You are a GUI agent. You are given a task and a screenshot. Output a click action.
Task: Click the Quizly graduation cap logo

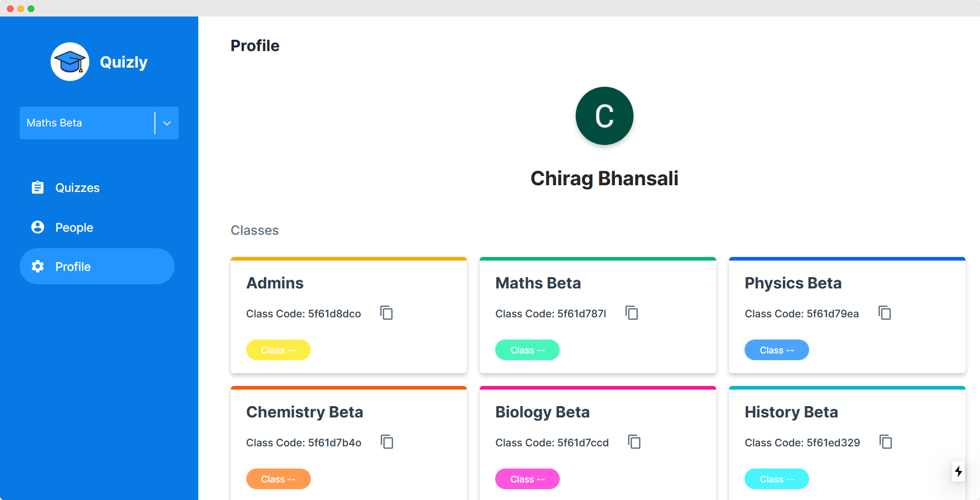point(70,62)
